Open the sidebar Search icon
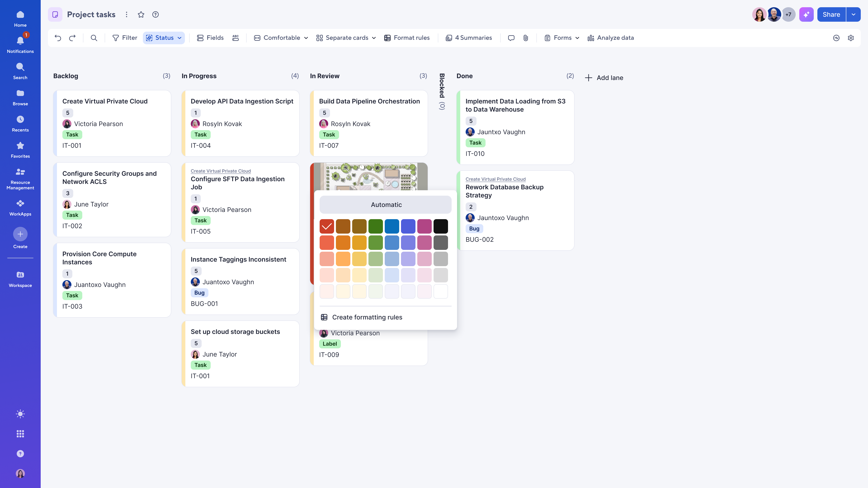 20,67
